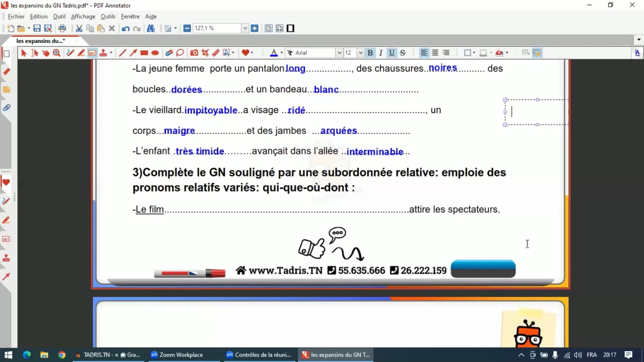Open the Find binoculars tool
Screen dimensions: 644x362
[151, 28]
